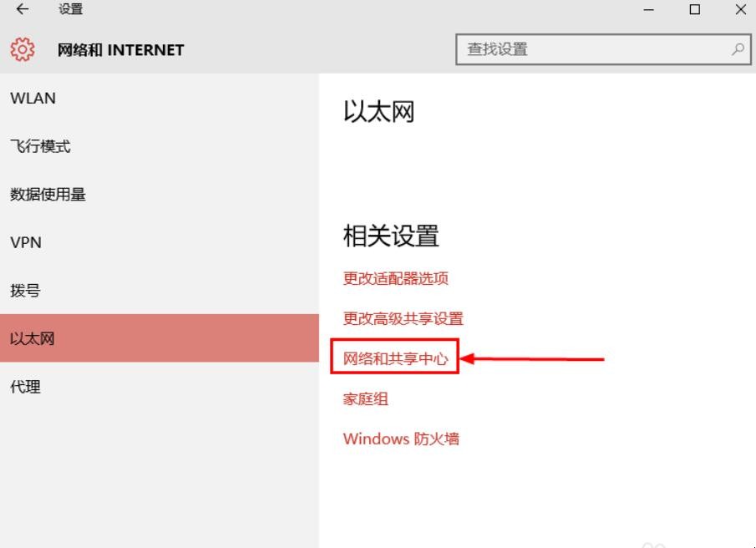Click 更改高级共享设置
Viewport: 756px width, 548px height.
(403, 318)
